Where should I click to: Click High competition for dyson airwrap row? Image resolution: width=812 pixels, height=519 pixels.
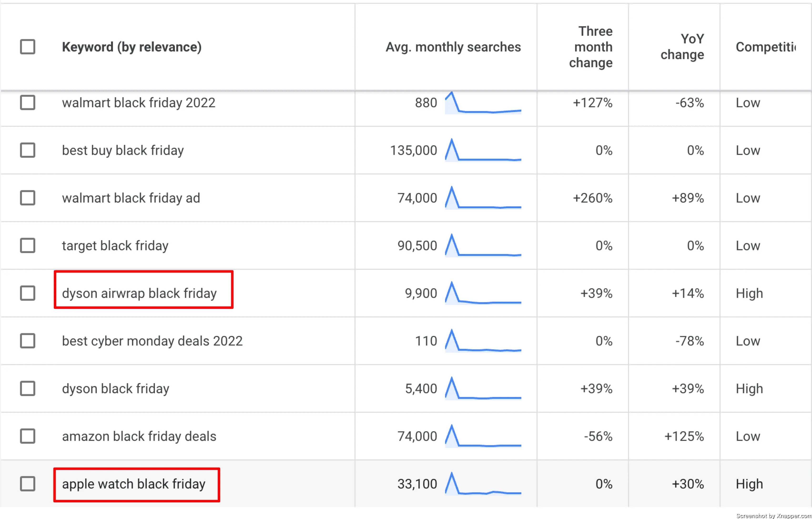(x=749, y=293)
